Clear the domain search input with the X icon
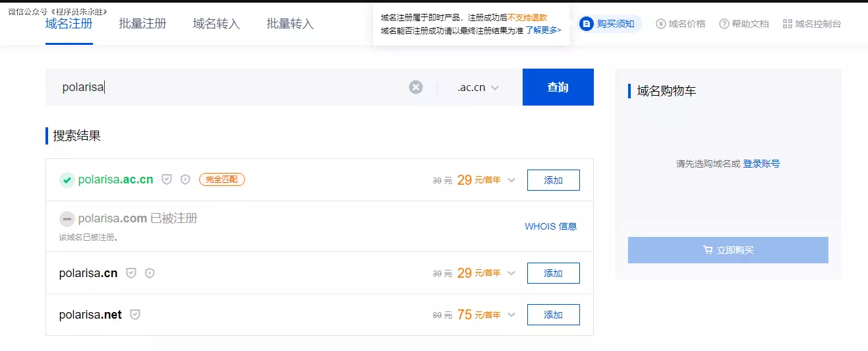868x351 pixels. tap(415, 87)
